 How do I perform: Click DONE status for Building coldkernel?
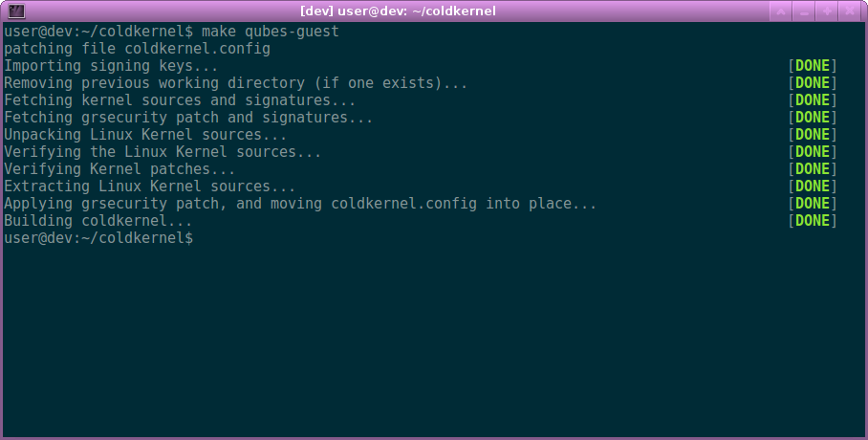pos(813,221)
